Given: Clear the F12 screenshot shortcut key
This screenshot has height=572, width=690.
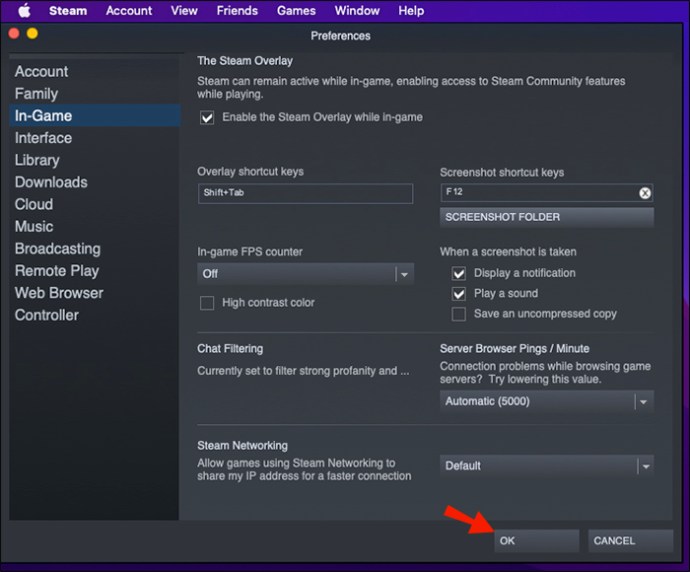Looking at the screenshot, I should coord(645,193).
